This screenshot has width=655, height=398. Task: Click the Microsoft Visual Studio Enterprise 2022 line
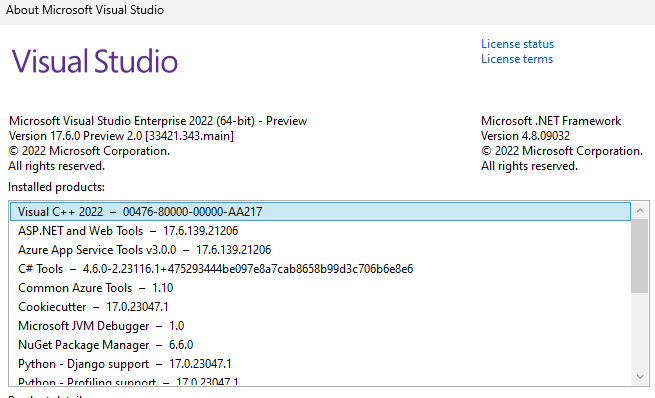pos(158,121)
